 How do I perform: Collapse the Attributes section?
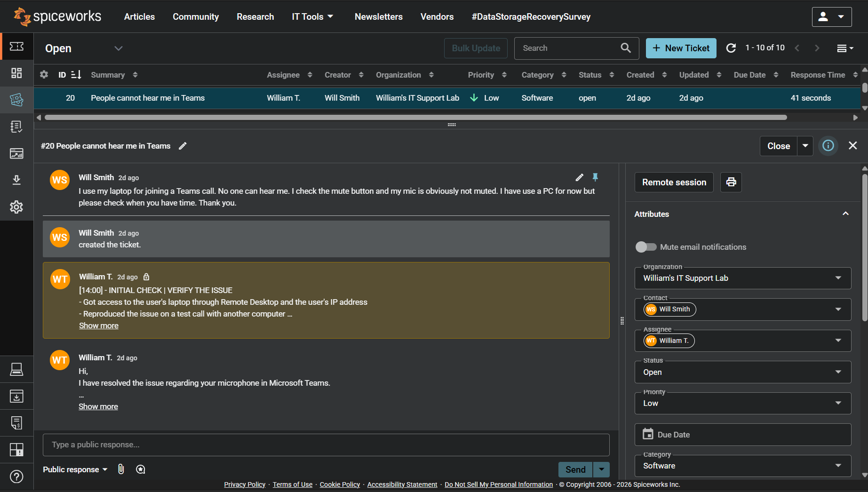point(845,214)
